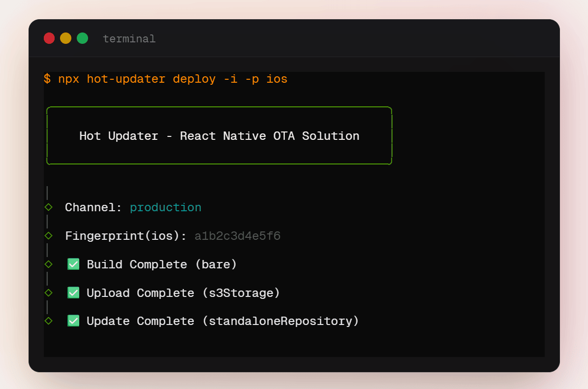
Task: Click the diamond marker beside Channel
Action: (48, 207)
